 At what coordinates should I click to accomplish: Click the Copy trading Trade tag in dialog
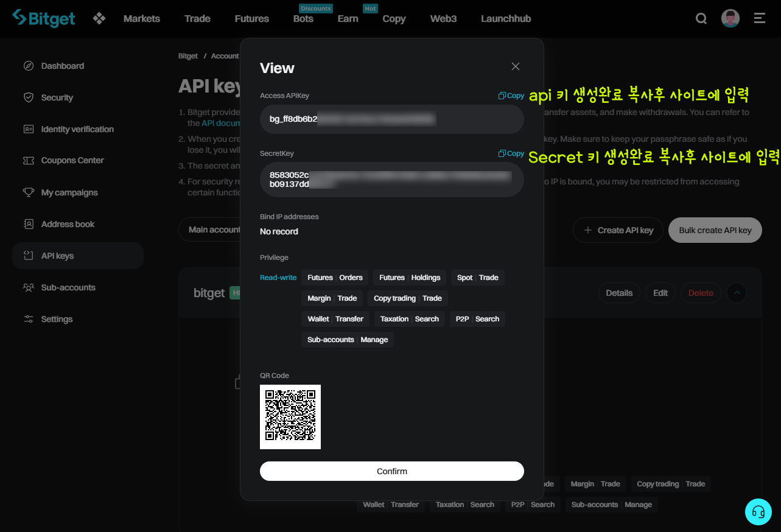pyautogui.click(x=408, y=298)
